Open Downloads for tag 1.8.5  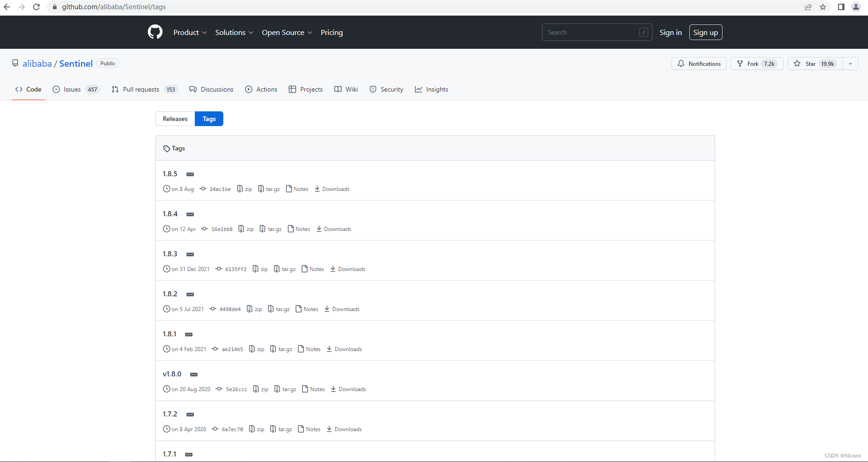tap(332, 189)
